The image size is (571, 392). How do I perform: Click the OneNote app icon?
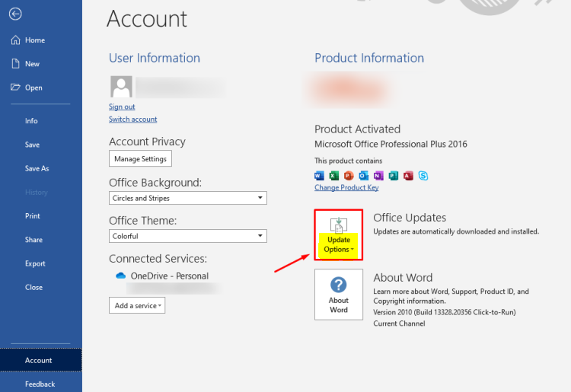(378, 176)
